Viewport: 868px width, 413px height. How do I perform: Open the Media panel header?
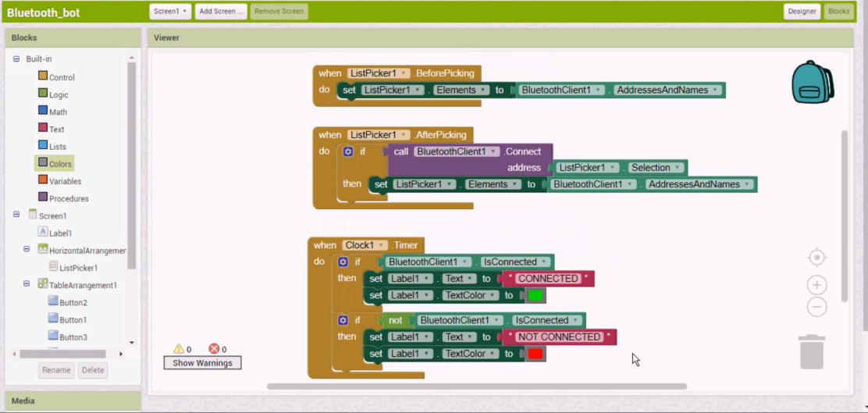73,401
